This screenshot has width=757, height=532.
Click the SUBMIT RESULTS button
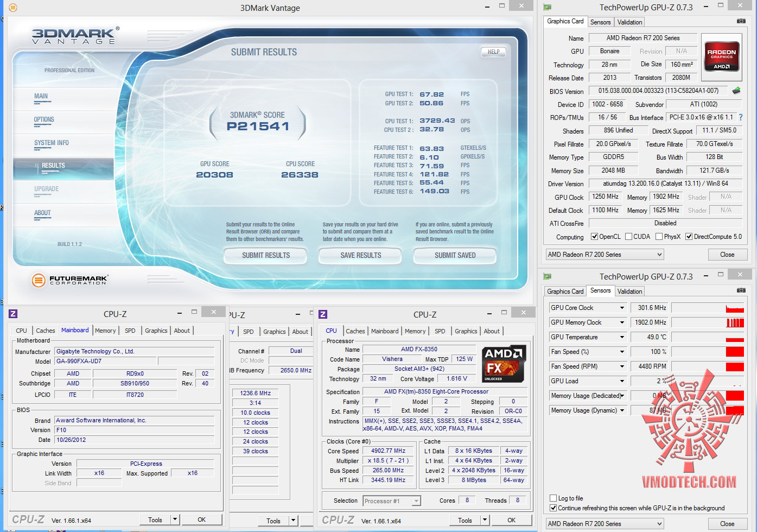coord(266,255)
